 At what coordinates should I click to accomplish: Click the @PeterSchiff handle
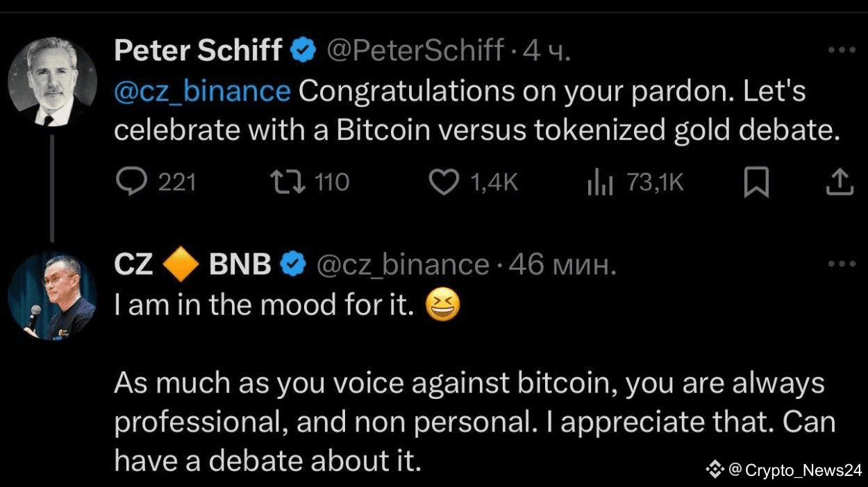(x=415, y=50)
